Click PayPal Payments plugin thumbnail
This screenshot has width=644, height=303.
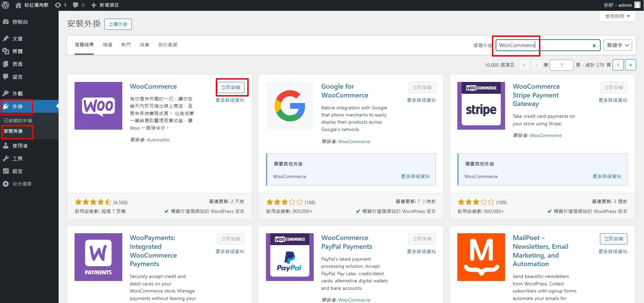290,257
